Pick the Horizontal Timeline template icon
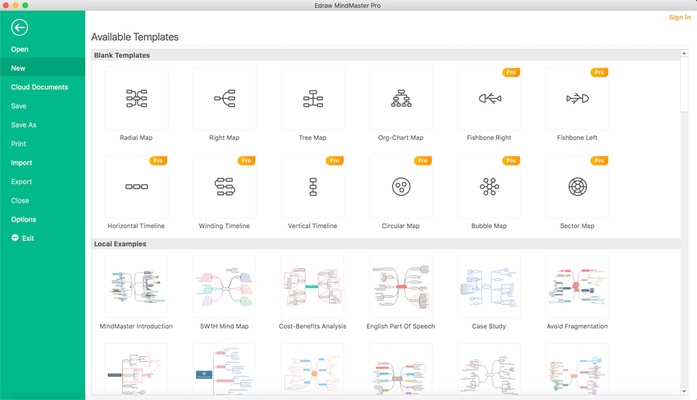697x400 pixels. coord(136,187)
